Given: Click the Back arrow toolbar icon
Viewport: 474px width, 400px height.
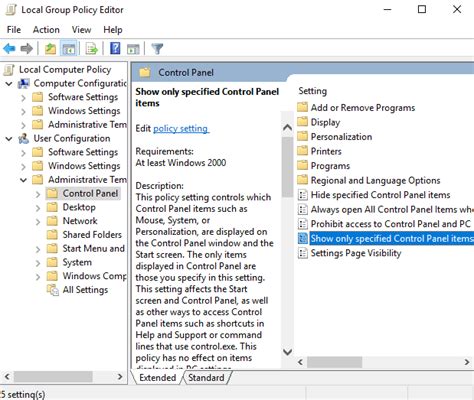Looking at the screenshot, I should point(9,49).
